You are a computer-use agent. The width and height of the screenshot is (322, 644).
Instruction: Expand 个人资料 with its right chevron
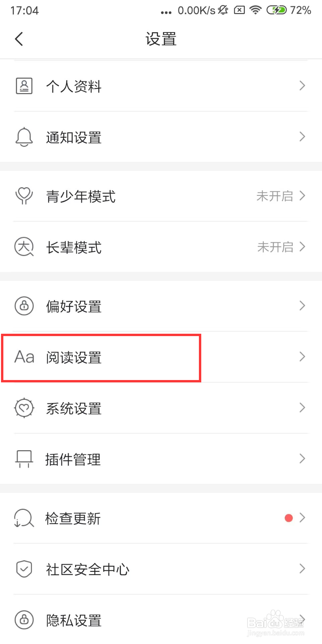coord(302,86)
